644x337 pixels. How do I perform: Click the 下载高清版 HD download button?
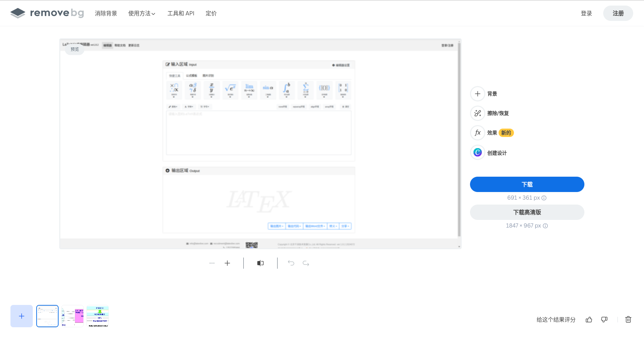527,212
